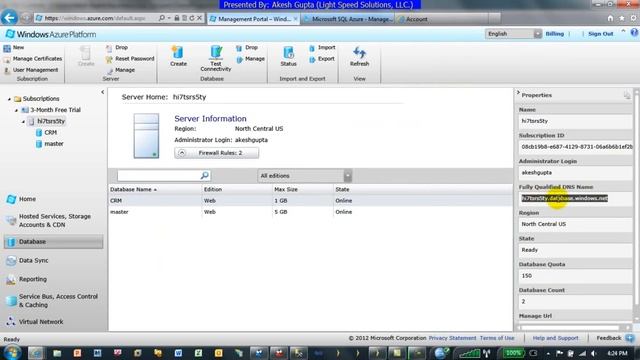Click the Export button
The image size is (640, 360).
click(322, 59)
